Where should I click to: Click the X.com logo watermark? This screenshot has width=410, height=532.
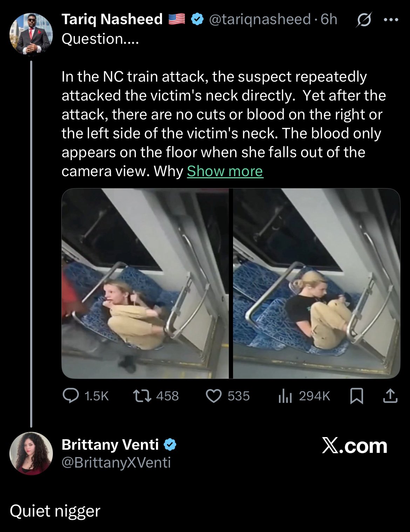pos(354,446)
